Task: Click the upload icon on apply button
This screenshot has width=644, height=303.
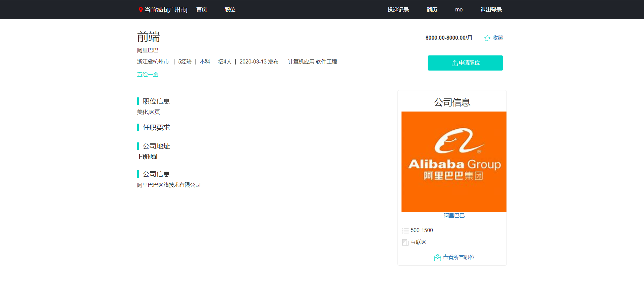Action: click(x=454, y=63)
